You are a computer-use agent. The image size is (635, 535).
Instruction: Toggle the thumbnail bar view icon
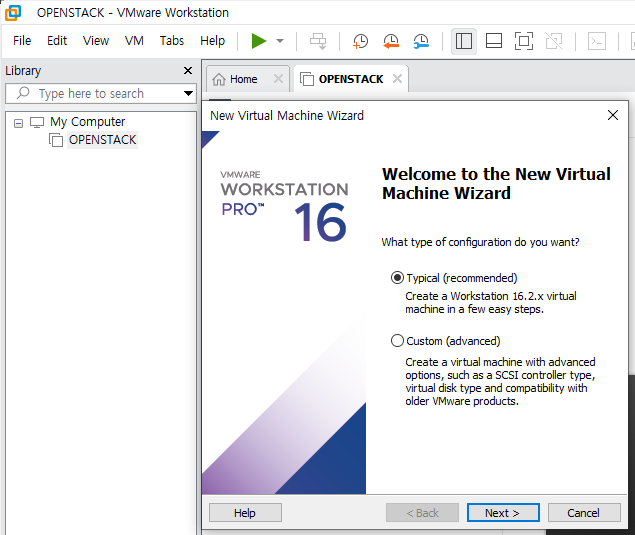point(494,41)
